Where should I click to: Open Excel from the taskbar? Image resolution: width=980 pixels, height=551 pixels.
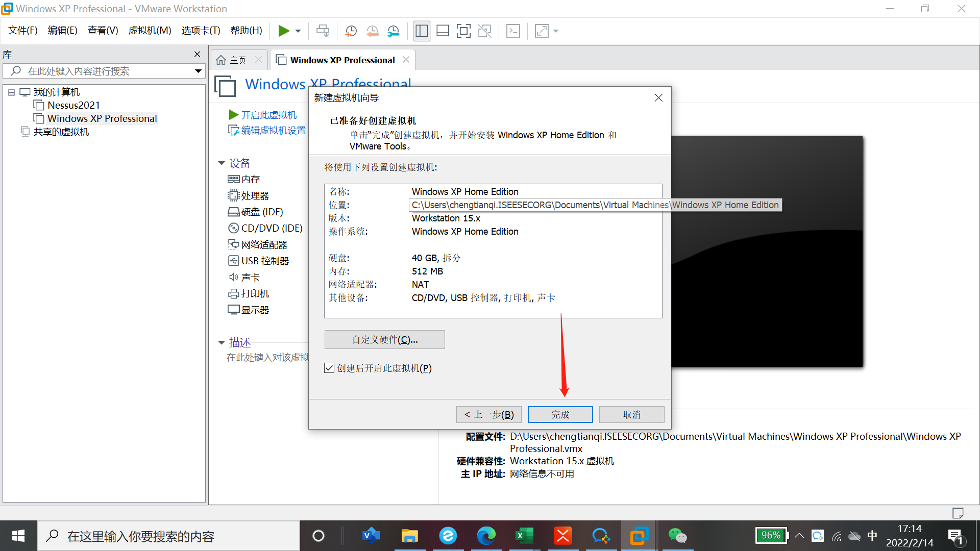[x=524, y=536]
